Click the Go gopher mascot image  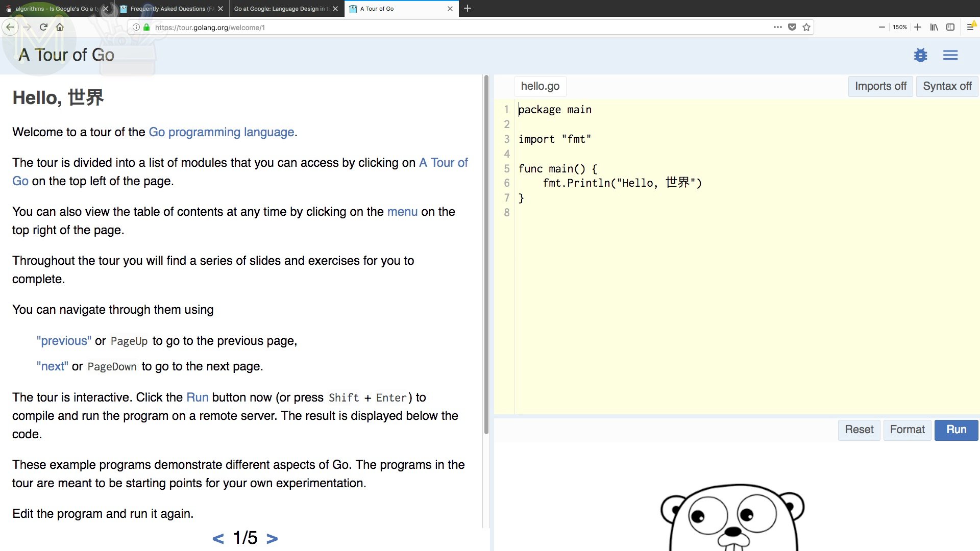coord(732,517)
